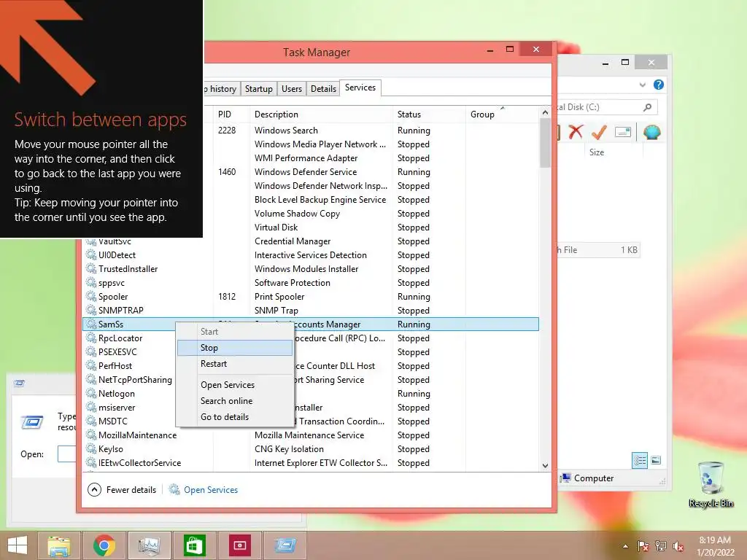Click Fewer details collapse button

pyautogui.click(x=122, y=489)
